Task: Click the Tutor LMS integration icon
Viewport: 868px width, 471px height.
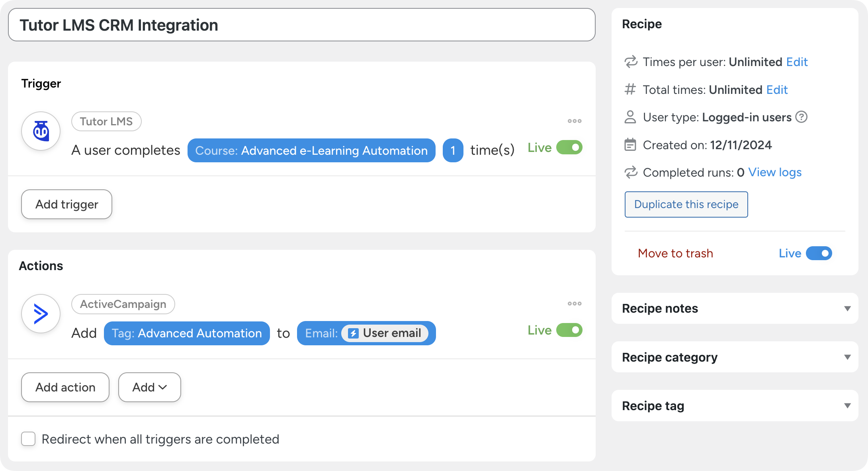Action: point(41,131)
